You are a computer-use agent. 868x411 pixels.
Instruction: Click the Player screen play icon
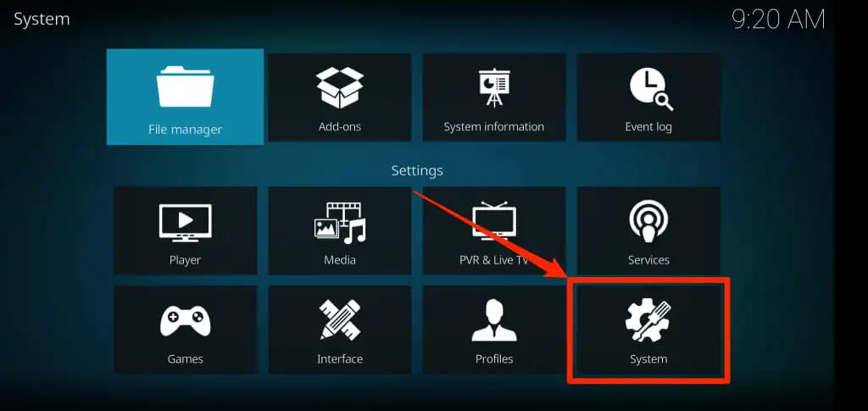185,223
